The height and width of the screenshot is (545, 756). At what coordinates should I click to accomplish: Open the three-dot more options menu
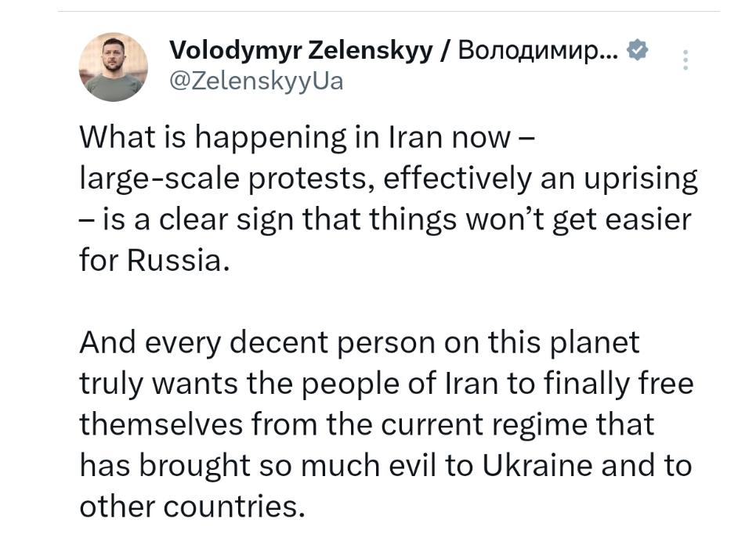[x=685, y=60]
